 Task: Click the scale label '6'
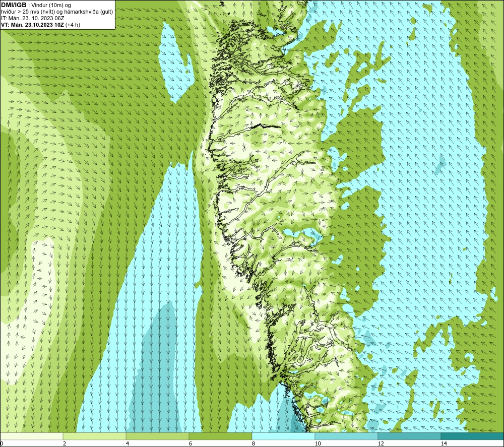pyautogui.click(x=191, y=444)
